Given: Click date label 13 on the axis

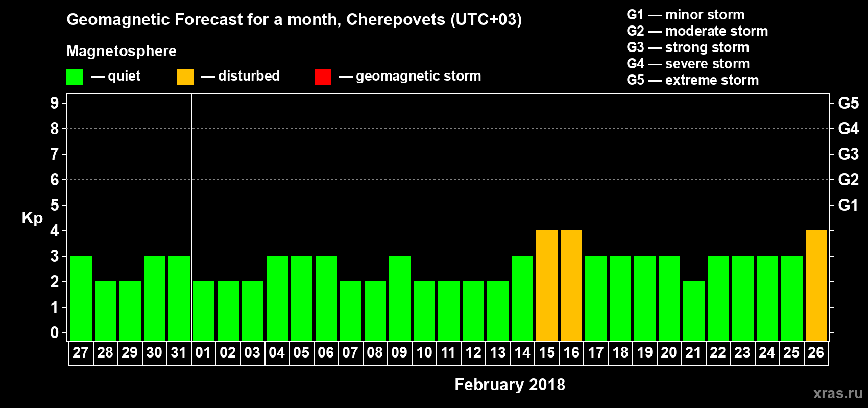Looking at the screenshot, I should pos(497,353).
